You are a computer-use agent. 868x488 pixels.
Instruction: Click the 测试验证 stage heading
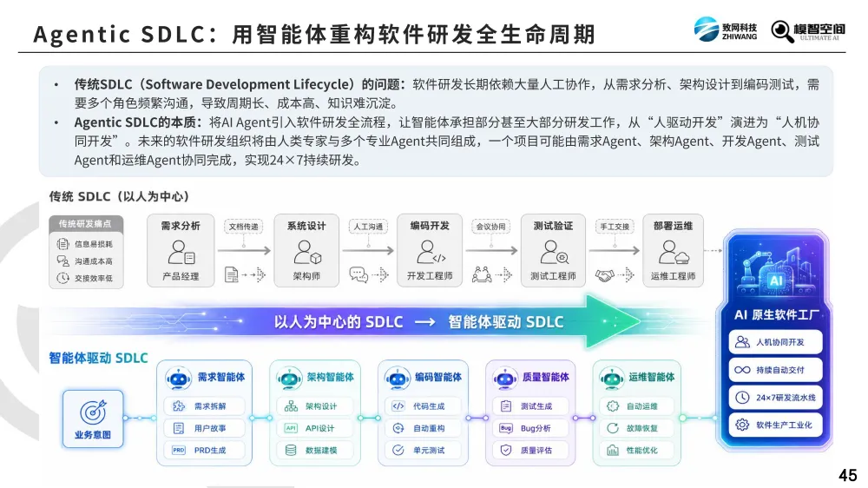[553, 226]
